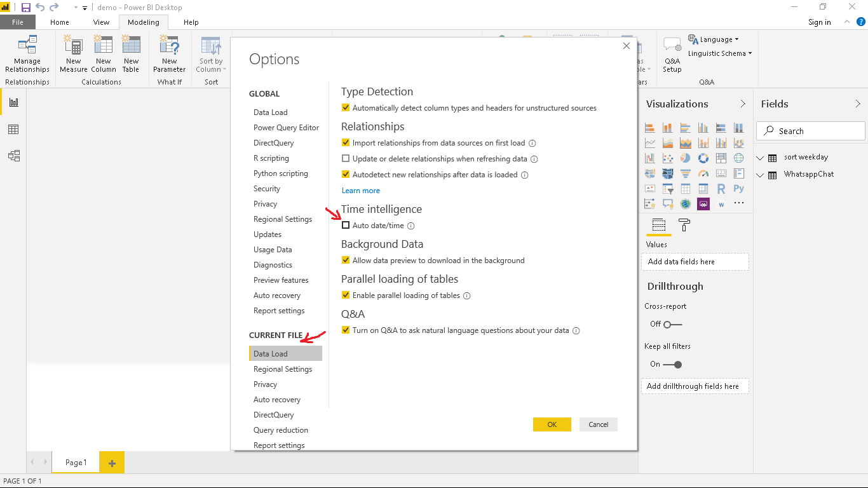Viewport: 868px width, 488px height.
Task: Switch to Data view in left sidebar
Action: 13,130
